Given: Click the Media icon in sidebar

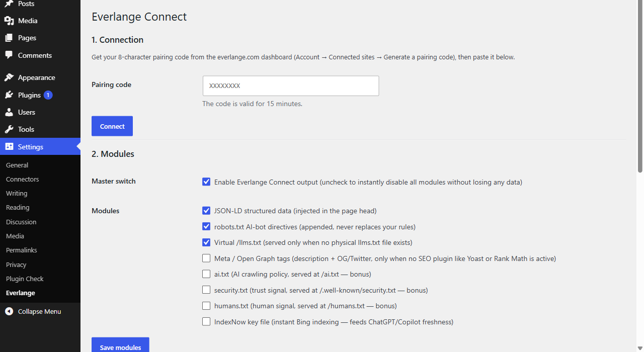Looking at the screenshot, I should tap(9, 21).
